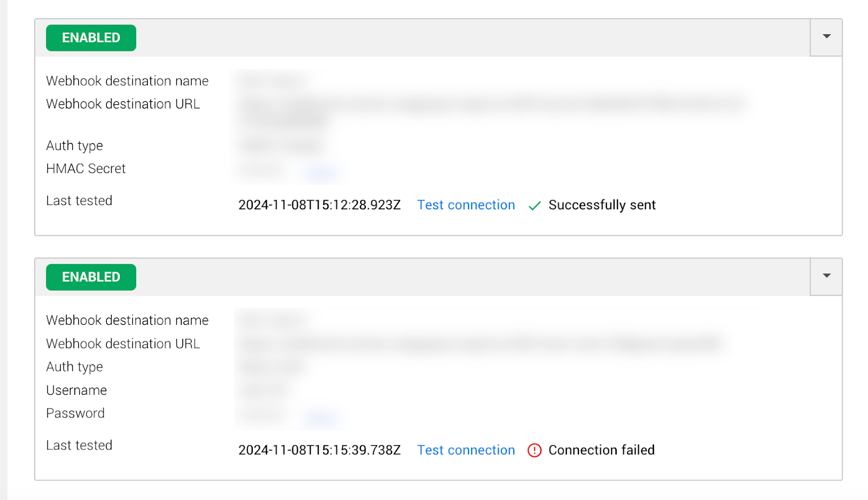Image resolution: width=868 pixels, height=500 pixels.
Task: Click the blurred blue link beside HMAC Secret
Action: 322,172
